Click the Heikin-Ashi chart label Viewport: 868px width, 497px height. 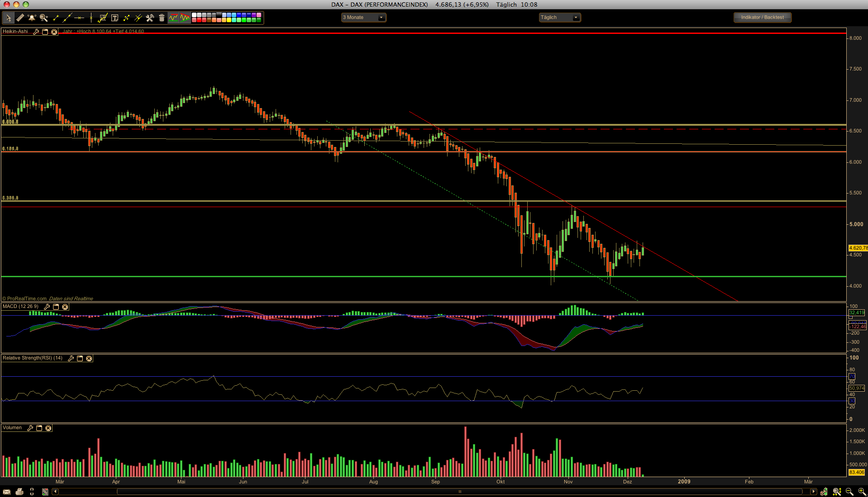click(15, 31)
